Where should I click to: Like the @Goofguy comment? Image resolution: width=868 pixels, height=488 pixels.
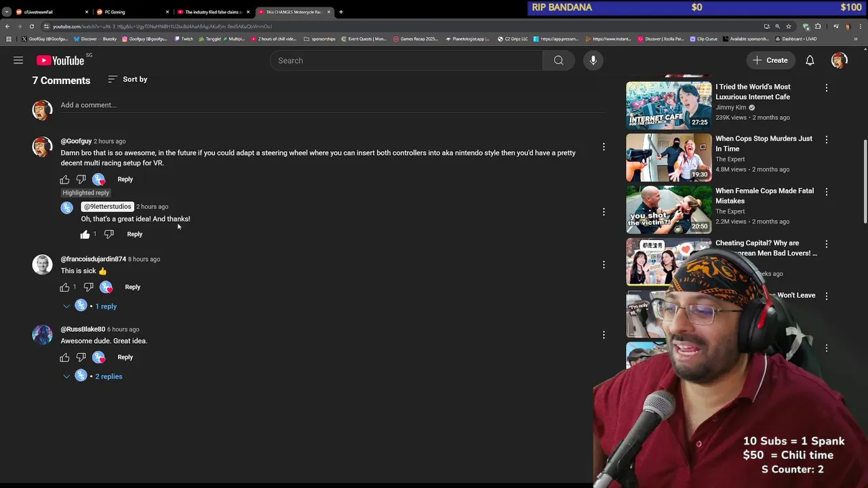(x=64, y=180)
